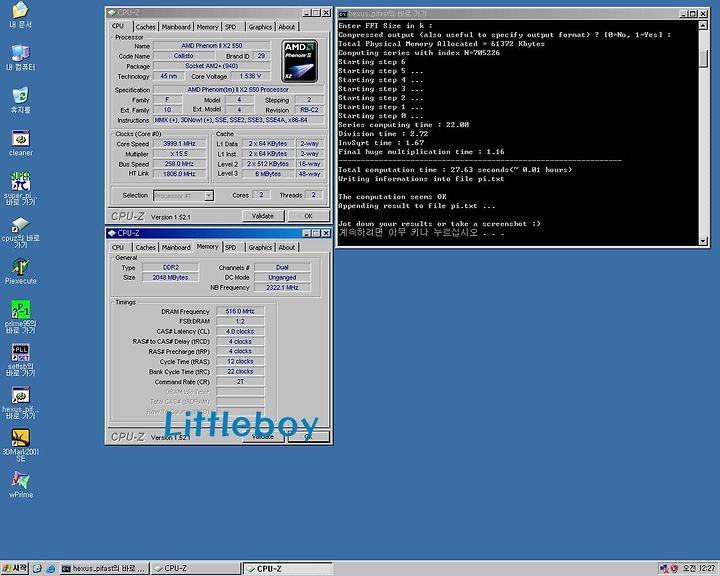
Task: Activate the second CPU-Z taskbar button
Action: (287, 569)
